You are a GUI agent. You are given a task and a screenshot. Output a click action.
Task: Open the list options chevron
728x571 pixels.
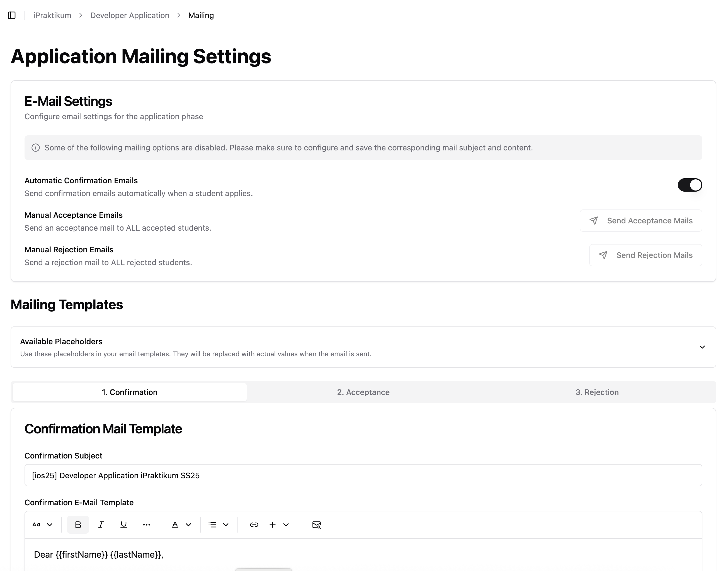[226, 524]
